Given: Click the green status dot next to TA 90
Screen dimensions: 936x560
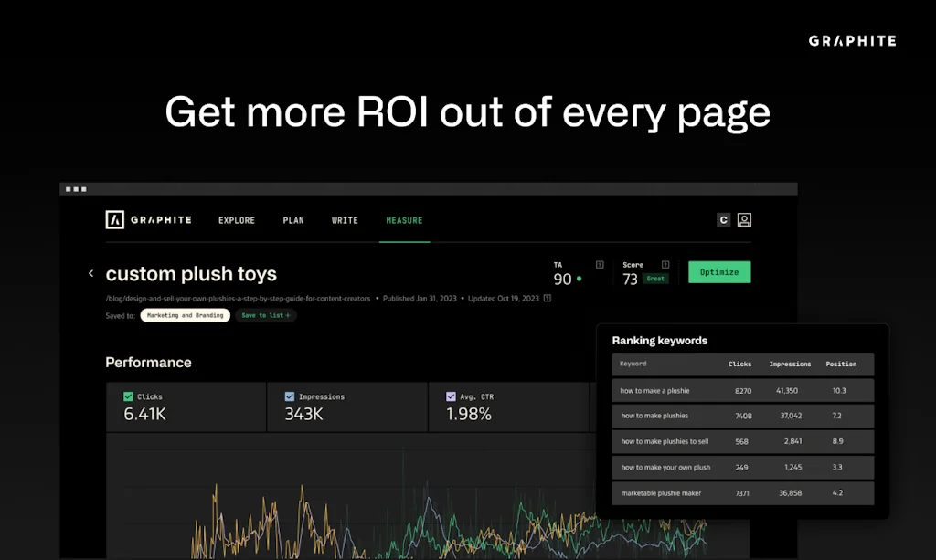Looking at the screenshot, I should pos(579,279).
